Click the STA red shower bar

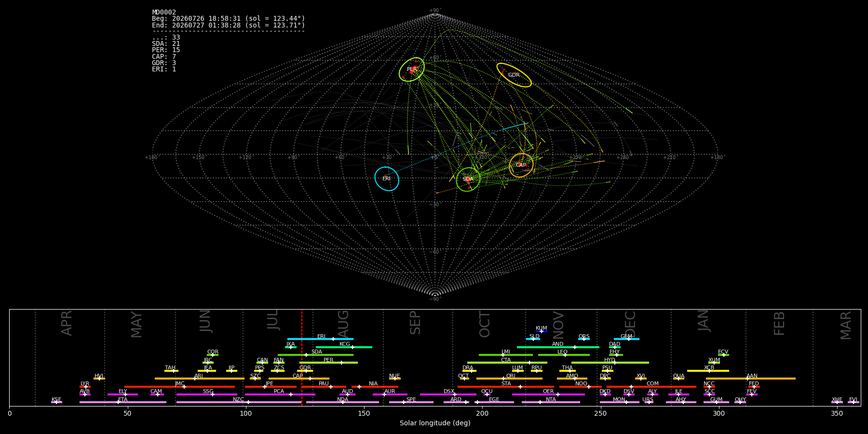click(506, 386)
